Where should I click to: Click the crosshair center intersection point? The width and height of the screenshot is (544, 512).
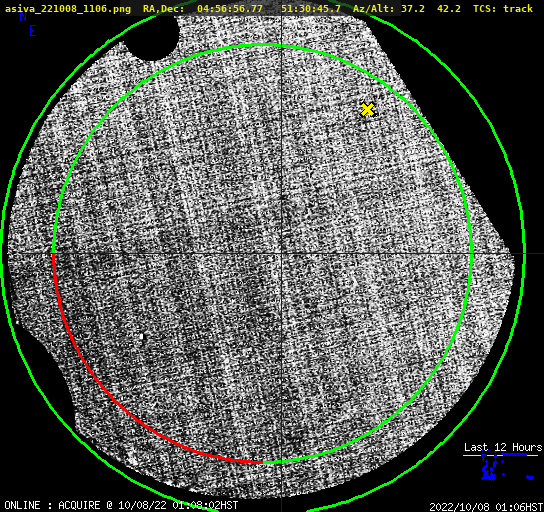coord(281,254)
